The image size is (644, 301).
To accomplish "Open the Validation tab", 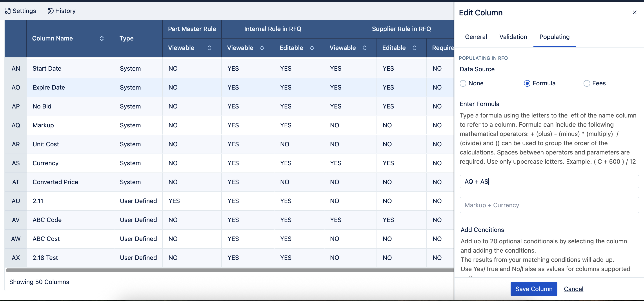I will point(513,37).
